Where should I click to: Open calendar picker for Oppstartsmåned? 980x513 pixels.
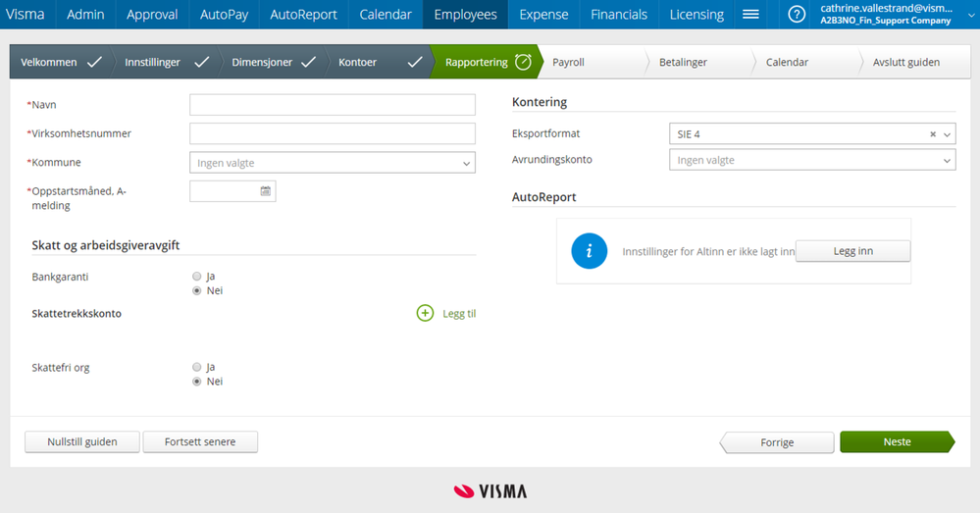[x=266, y=191]
